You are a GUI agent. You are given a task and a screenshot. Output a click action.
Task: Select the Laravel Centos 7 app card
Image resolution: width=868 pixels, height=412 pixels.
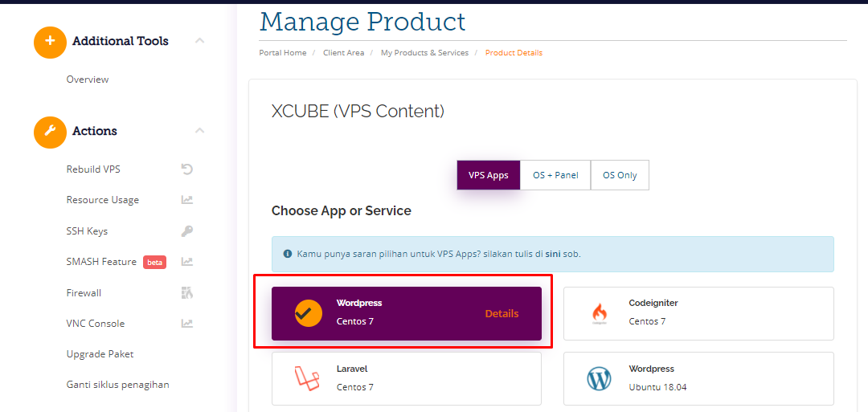coord(407,379)
